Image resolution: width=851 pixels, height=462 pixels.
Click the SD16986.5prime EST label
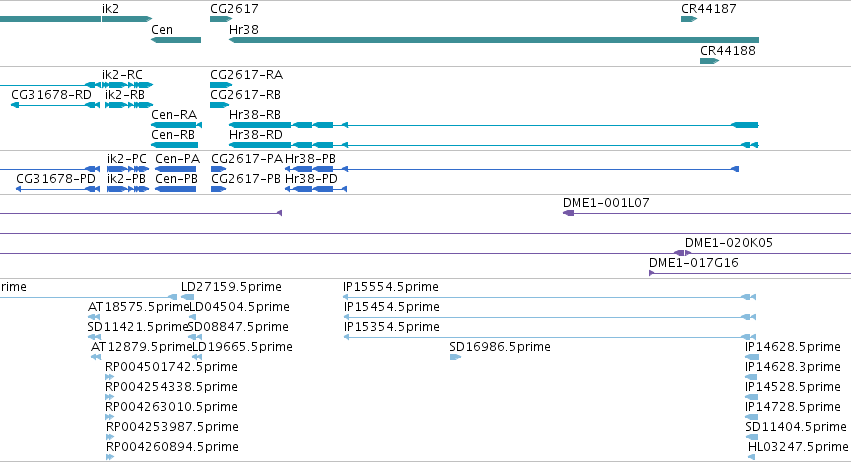[x=500, y=347]
